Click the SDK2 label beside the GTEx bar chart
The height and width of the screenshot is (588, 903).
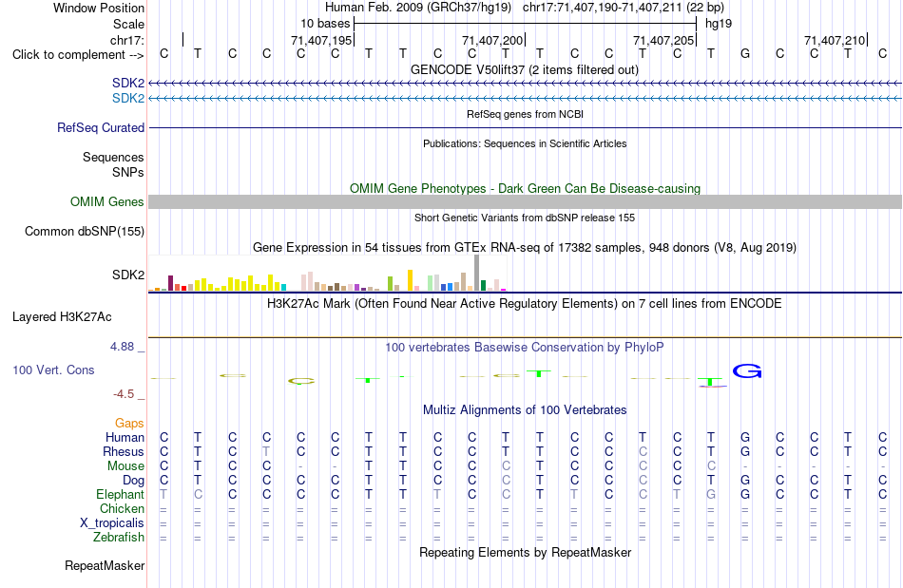(128, 275)
